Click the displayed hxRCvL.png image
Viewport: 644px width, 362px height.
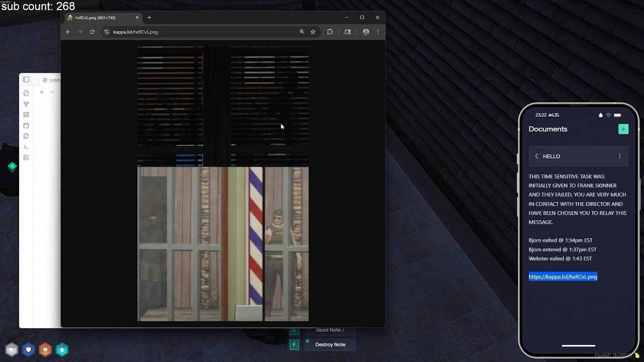223,184
